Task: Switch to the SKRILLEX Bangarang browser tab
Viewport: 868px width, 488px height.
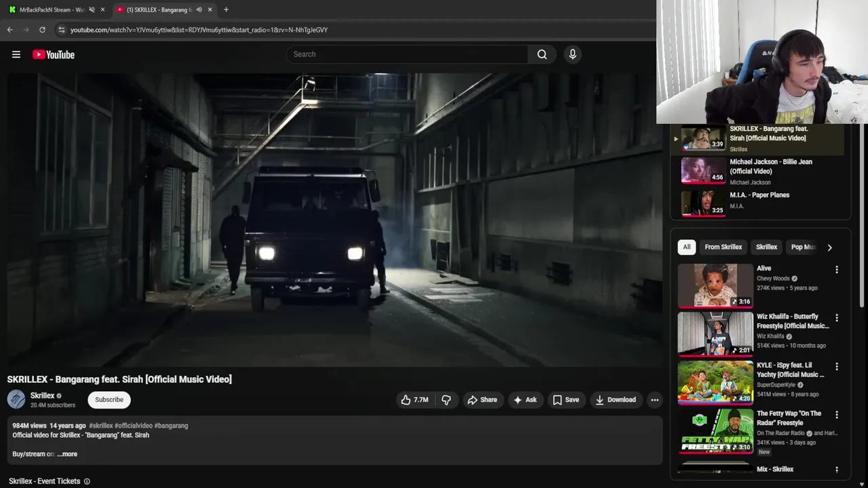Action: [159, 9]
